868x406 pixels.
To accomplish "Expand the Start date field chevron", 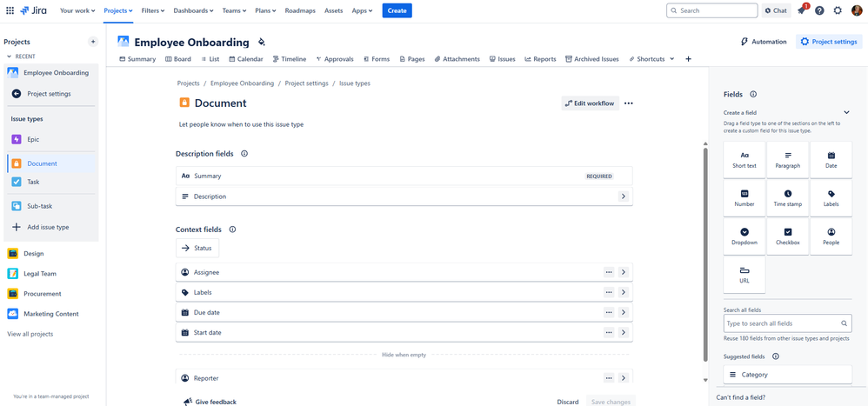I will (x=624, y=332).
